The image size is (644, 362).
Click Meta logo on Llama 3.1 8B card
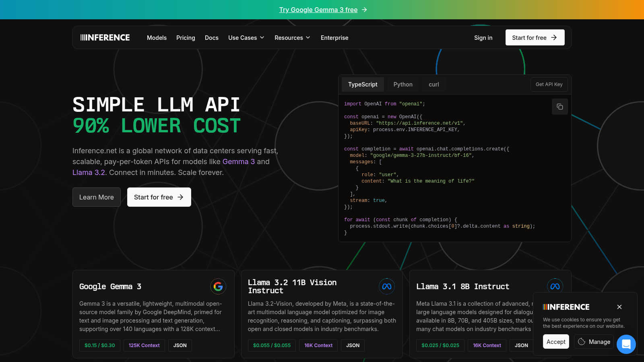pyautogui.click(x=555, y=286)
